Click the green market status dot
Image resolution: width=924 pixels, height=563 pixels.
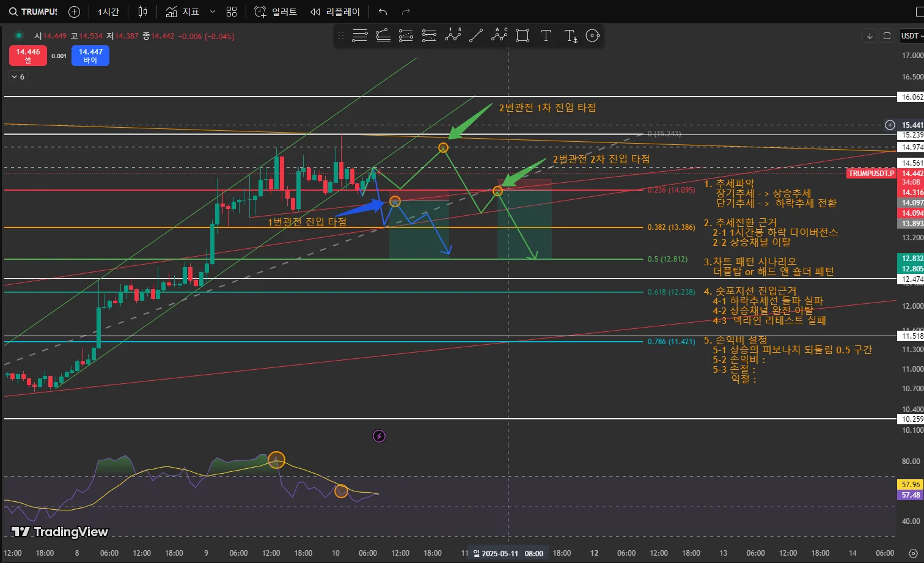point(20,36)
